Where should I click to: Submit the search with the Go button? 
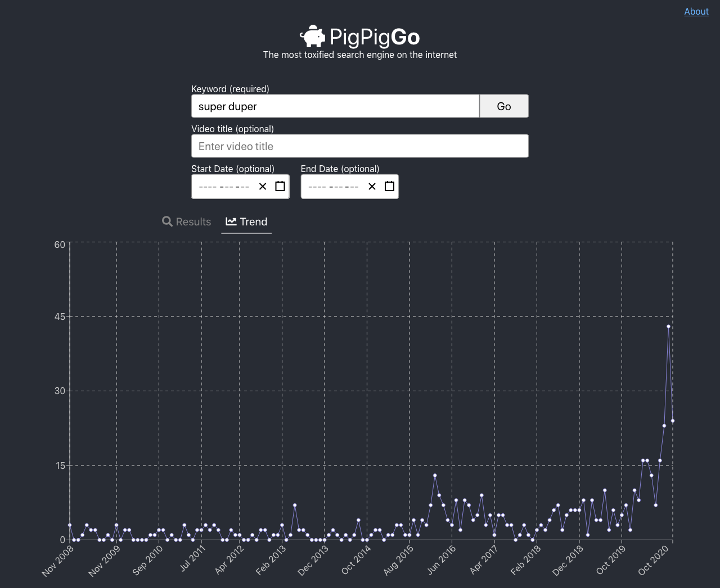[x=504, y=106]
